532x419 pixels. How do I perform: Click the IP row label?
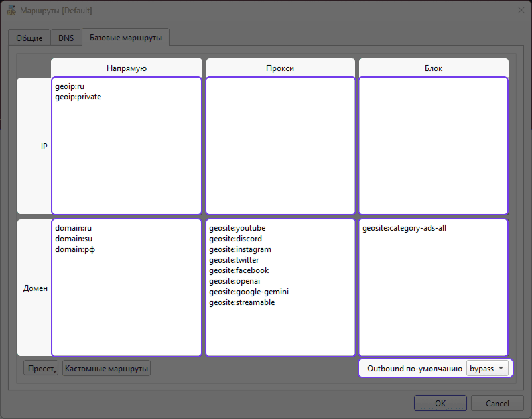coord(44,146)
